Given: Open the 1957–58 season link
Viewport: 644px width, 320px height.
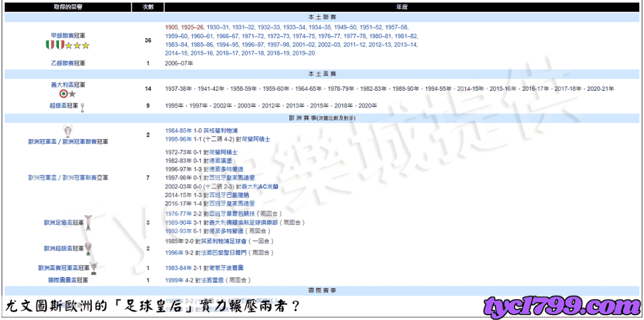Looking at the screenshot, I should [x=397, y=27].
